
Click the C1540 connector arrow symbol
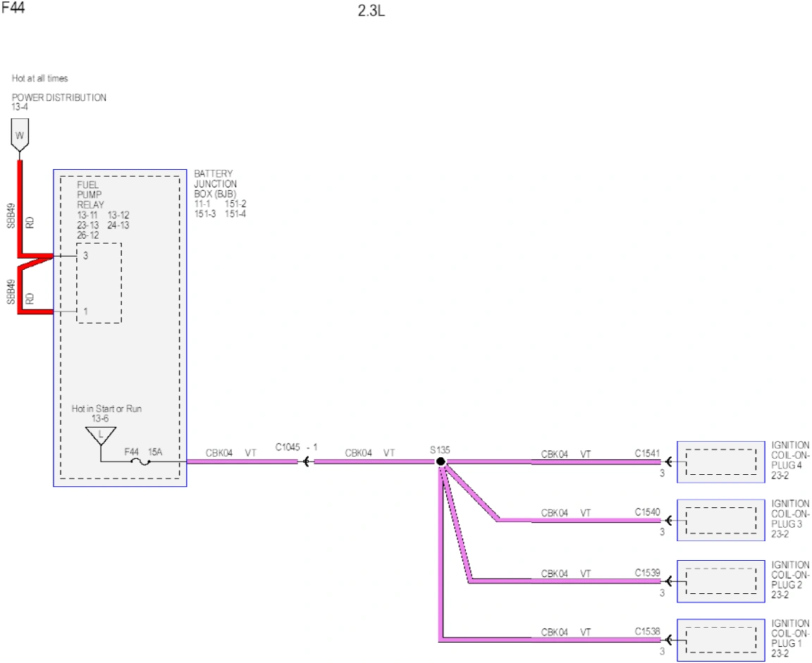click(668, 520)
